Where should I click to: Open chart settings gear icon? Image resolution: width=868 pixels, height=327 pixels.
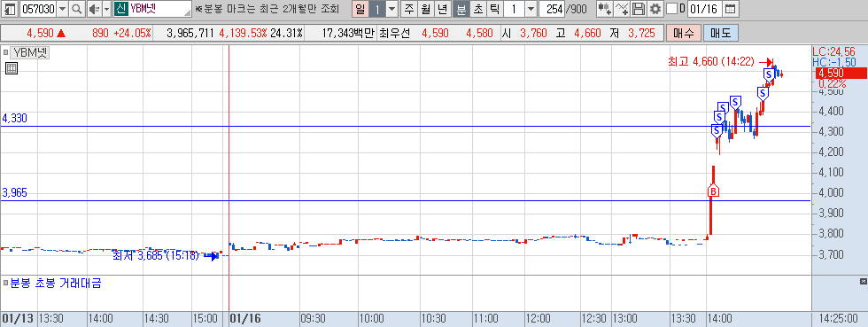point(655,9)
